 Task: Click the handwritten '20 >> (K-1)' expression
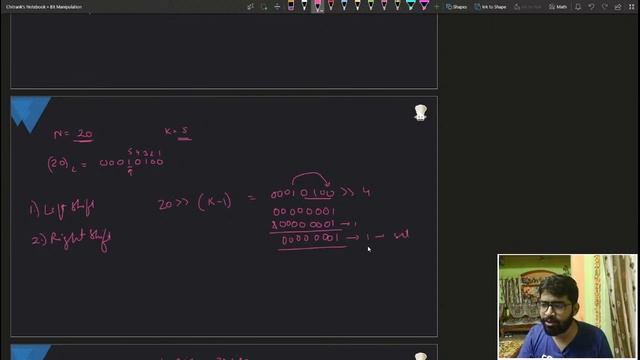[195, 202]
